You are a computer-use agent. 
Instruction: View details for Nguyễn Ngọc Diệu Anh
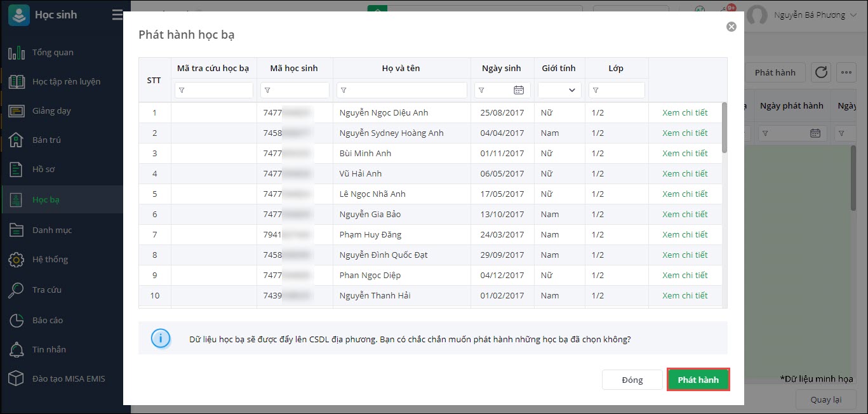point(684,112)
